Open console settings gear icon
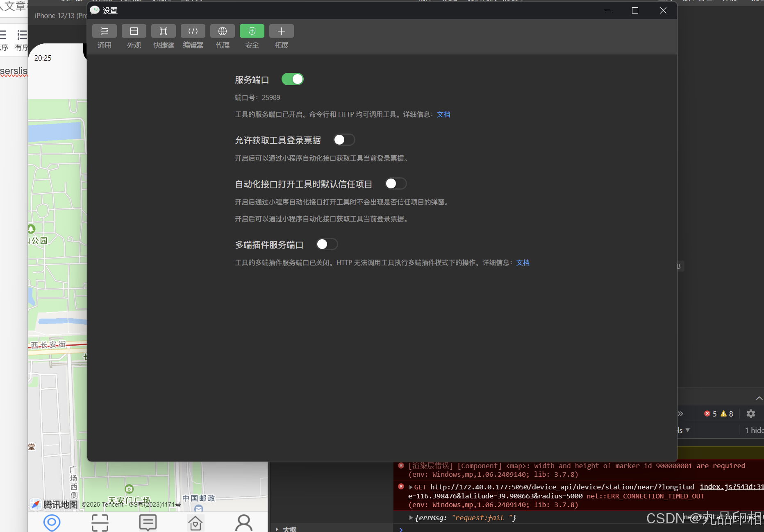Viewport: 764px width, 532px height. tap(750, 414)
